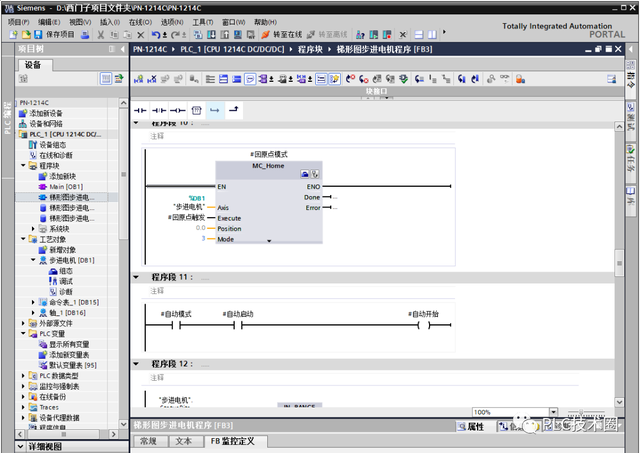Click the split editor horizontally icon
The image size is (640, 453).
pyautogui.click(x=419, y=35)
